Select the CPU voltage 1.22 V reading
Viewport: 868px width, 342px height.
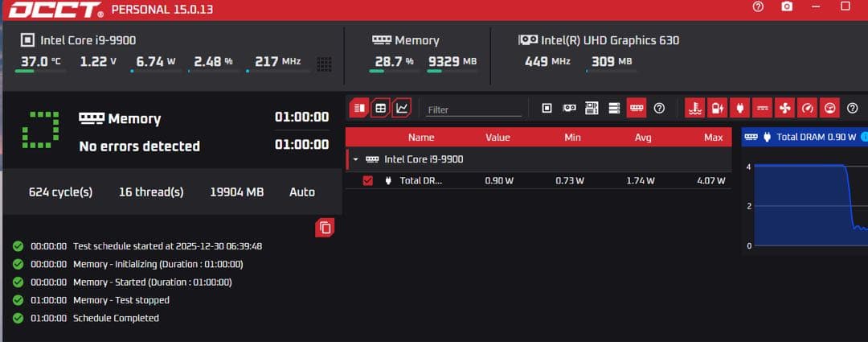coord(98,61)
